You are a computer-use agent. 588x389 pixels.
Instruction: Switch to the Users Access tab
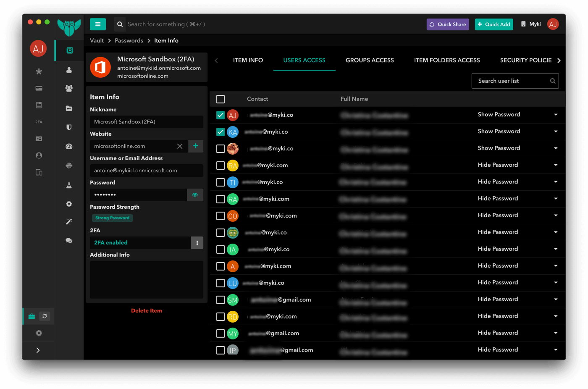coord(304,60)
